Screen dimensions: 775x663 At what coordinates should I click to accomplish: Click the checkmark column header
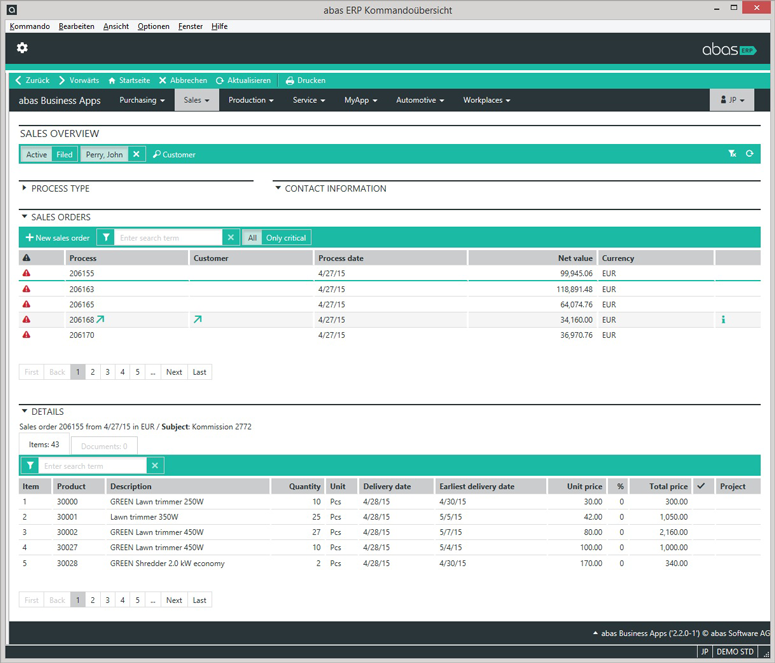(701, 486)
